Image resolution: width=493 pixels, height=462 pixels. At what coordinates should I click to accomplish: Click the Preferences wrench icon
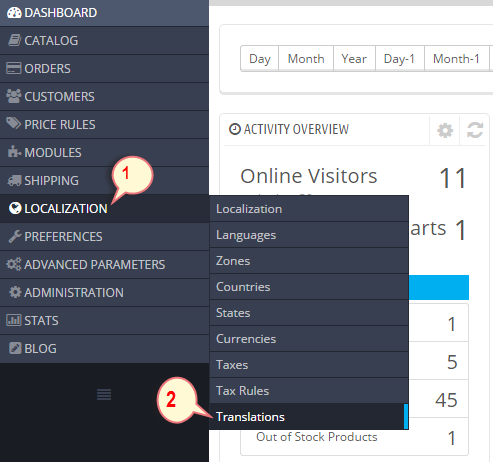click(x=15, y=236)
